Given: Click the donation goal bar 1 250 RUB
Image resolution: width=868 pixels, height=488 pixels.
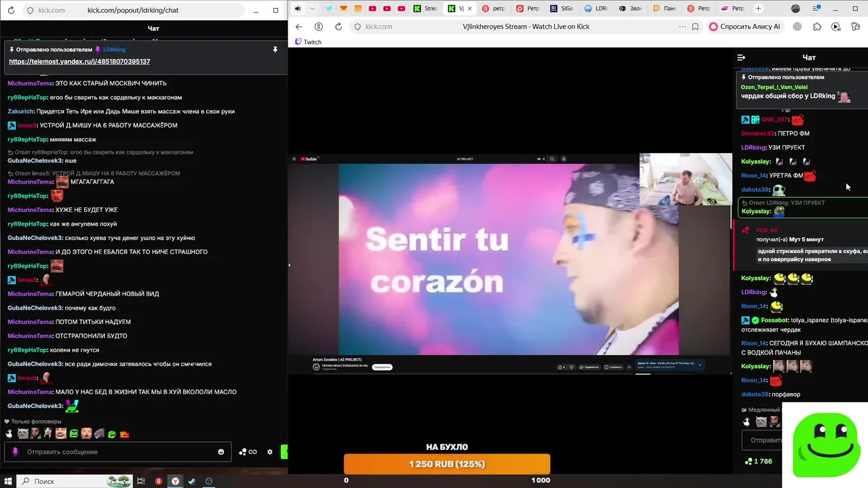Looking at the screenshot, I should click(x=447, y=464).
